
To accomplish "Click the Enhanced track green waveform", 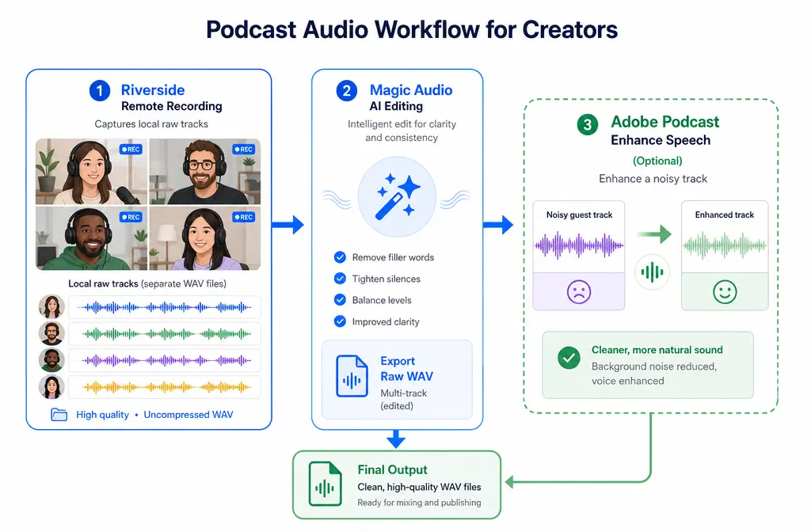I will tap(725, 245).
